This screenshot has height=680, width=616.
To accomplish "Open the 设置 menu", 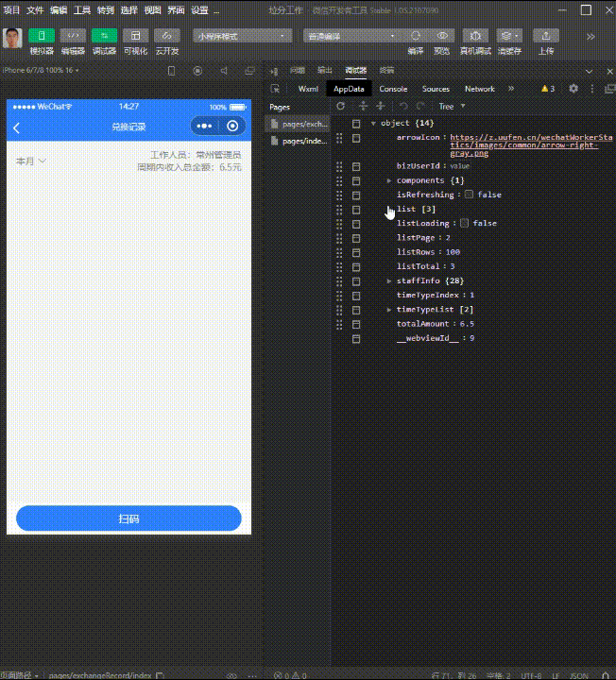I will pos(199,10).
